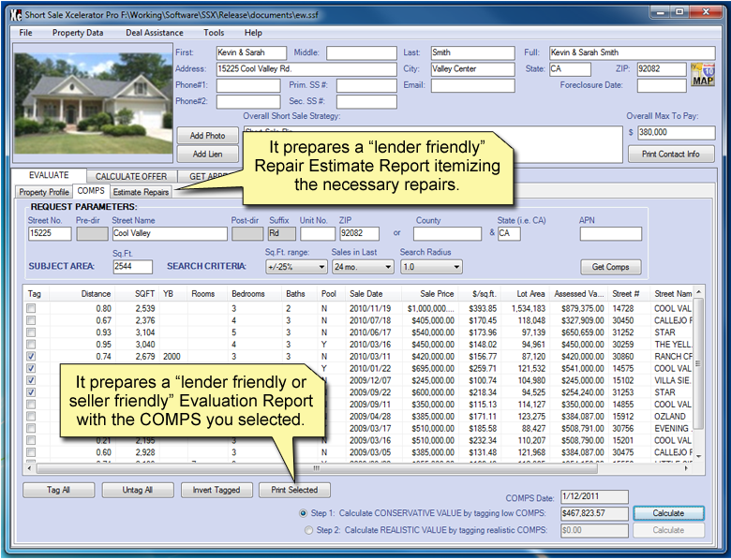Click the sale date 2010/07/18 cell

(x=370, y=320)
